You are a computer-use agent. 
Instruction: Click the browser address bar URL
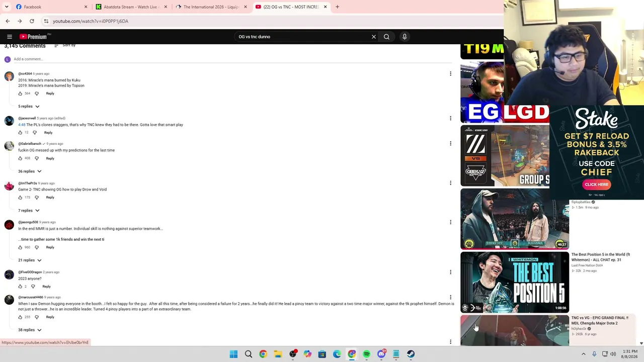91,21
